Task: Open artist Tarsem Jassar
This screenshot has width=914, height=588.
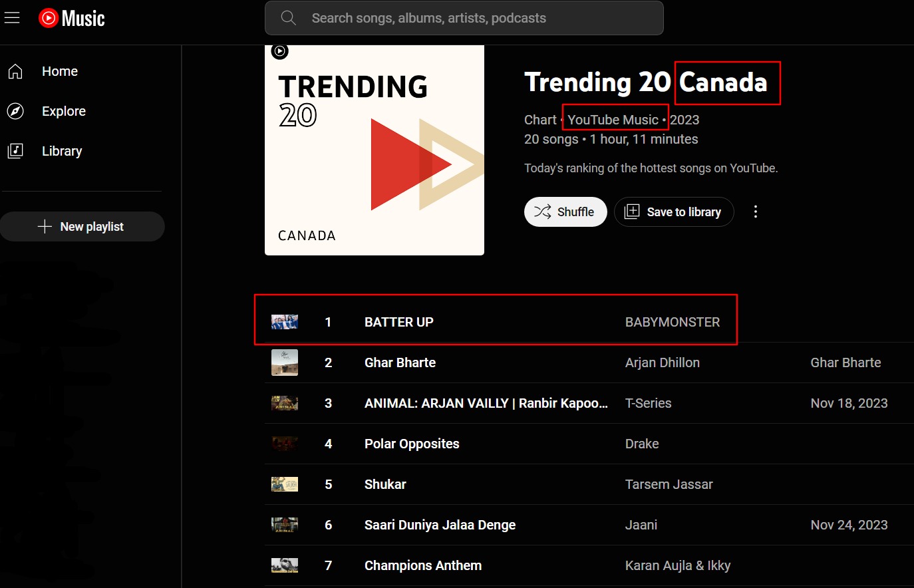Action: point(669,484)
